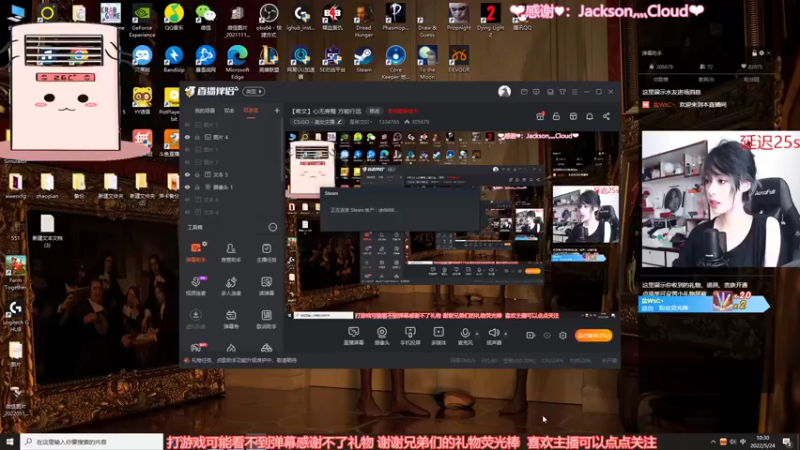Open the 读弹幕 tool
Screen dimensions: 800x450
pyautogui.click(x=266, y=286)
